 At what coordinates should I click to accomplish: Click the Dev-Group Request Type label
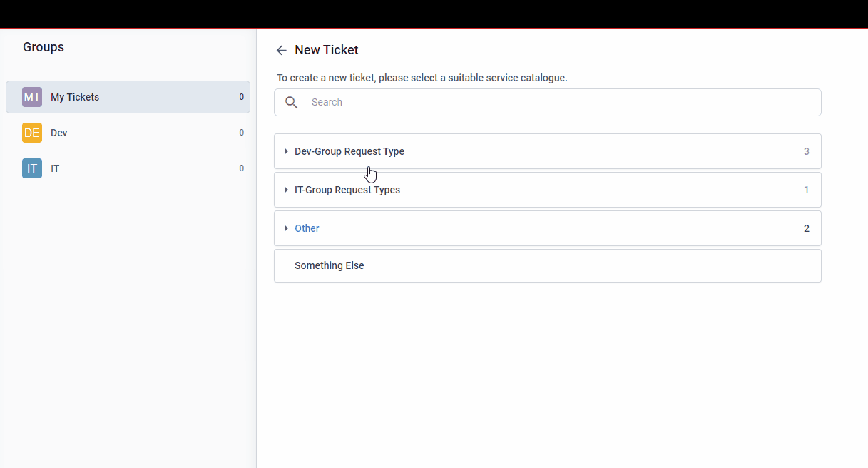click(x=349, y=151)
